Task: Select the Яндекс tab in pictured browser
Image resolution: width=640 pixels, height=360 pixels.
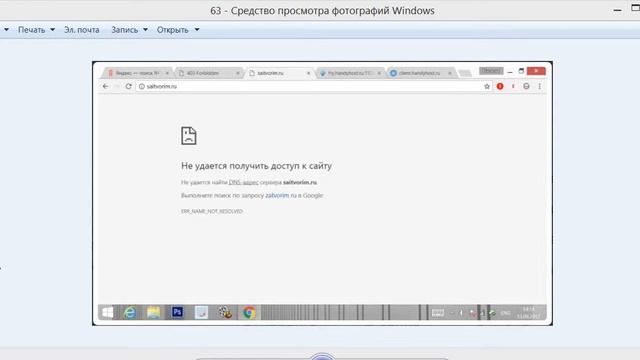Action: [x=137, y=73]
